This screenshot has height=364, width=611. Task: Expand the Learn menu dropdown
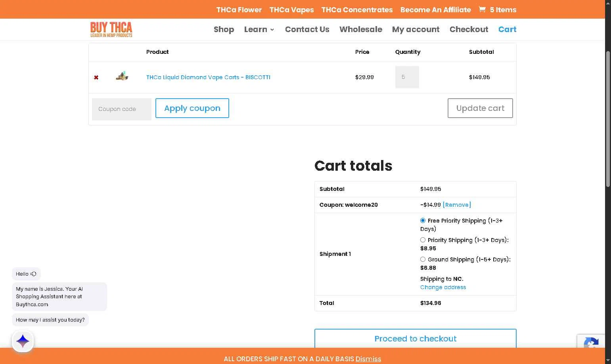coord(259,29)
